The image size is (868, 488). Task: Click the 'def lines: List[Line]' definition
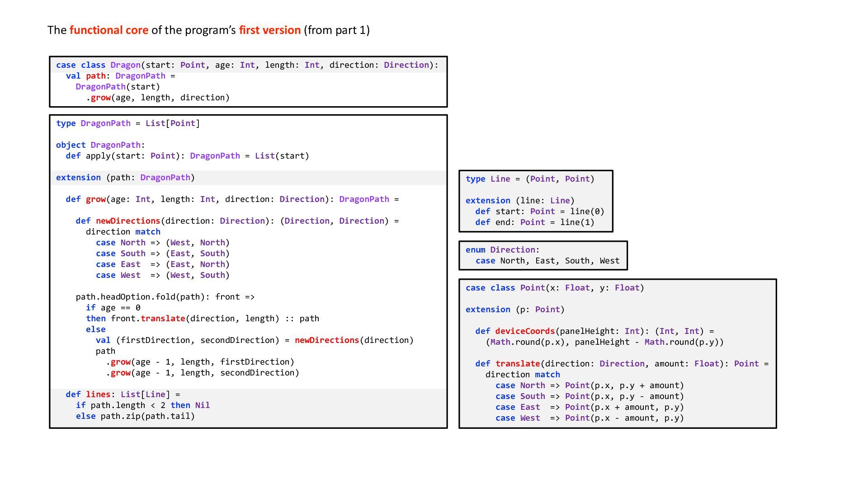pos(123,394)
